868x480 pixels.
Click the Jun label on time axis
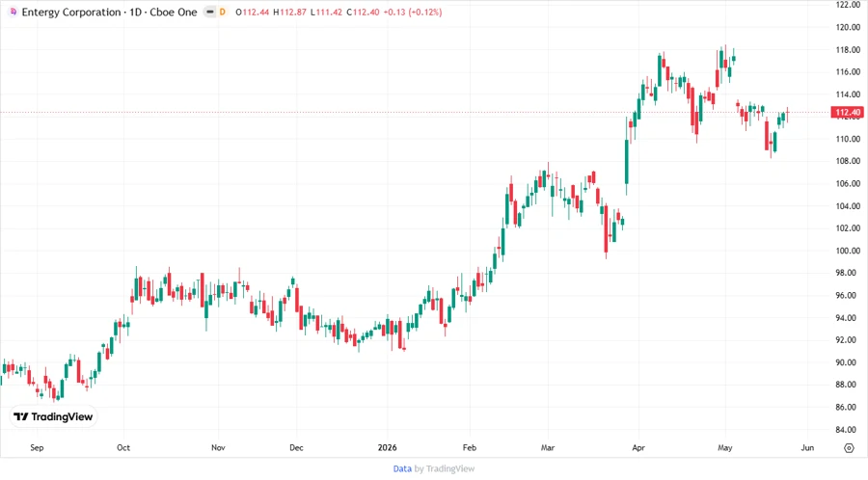807,448
